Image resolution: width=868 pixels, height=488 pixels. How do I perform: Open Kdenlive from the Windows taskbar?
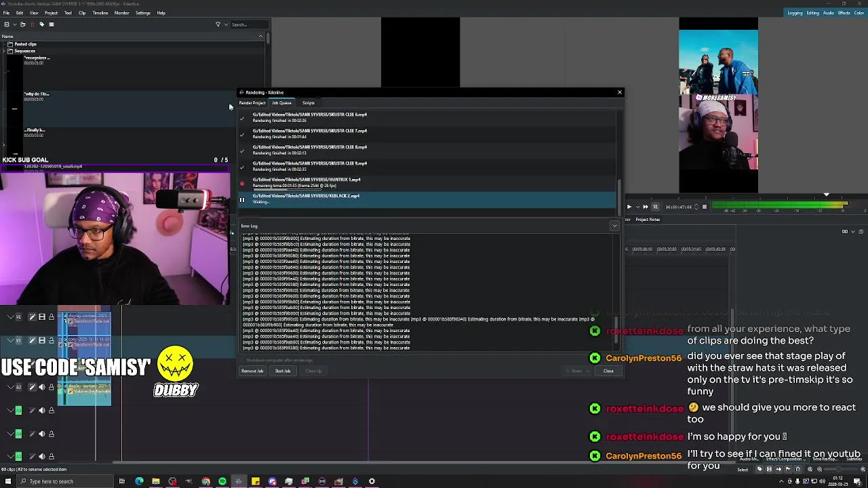click(238, 481)
